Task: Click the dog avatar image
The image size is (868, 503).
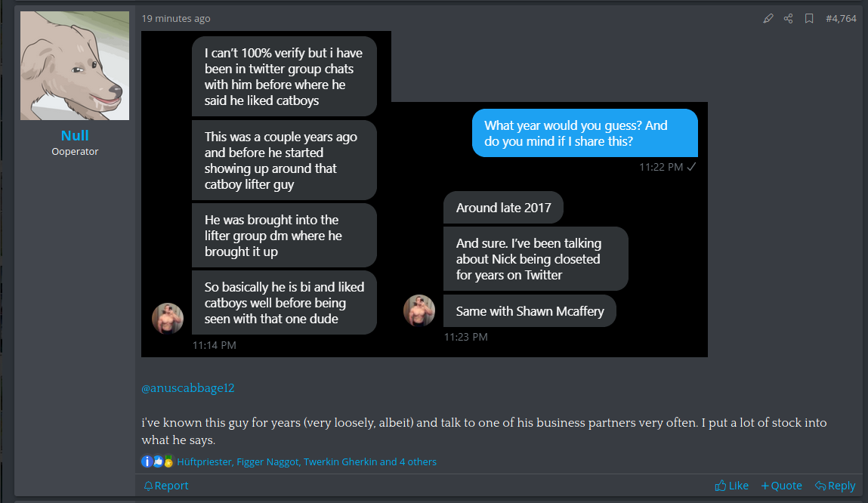Action: point(75,66)
